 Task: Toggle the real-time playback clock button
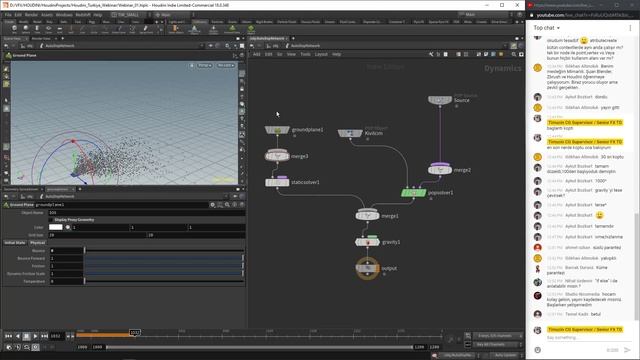pyautogui.click(x=36, y=347)
